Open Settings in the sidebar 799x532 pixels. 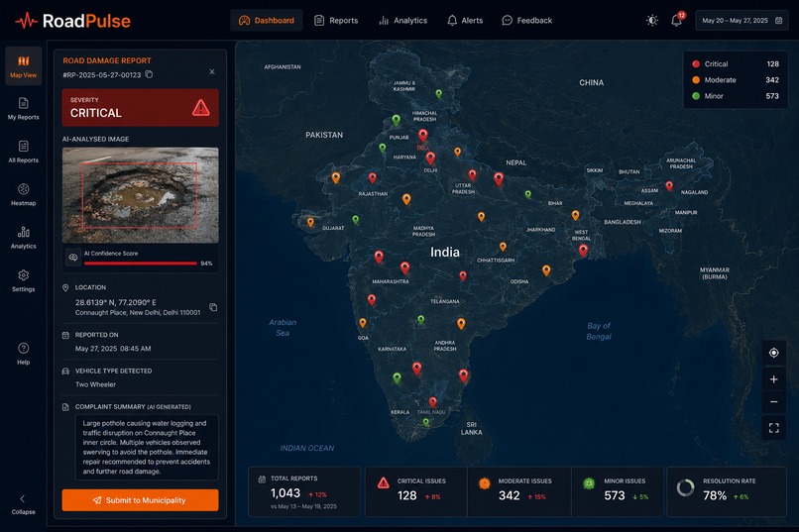click(x=24, y=280)
